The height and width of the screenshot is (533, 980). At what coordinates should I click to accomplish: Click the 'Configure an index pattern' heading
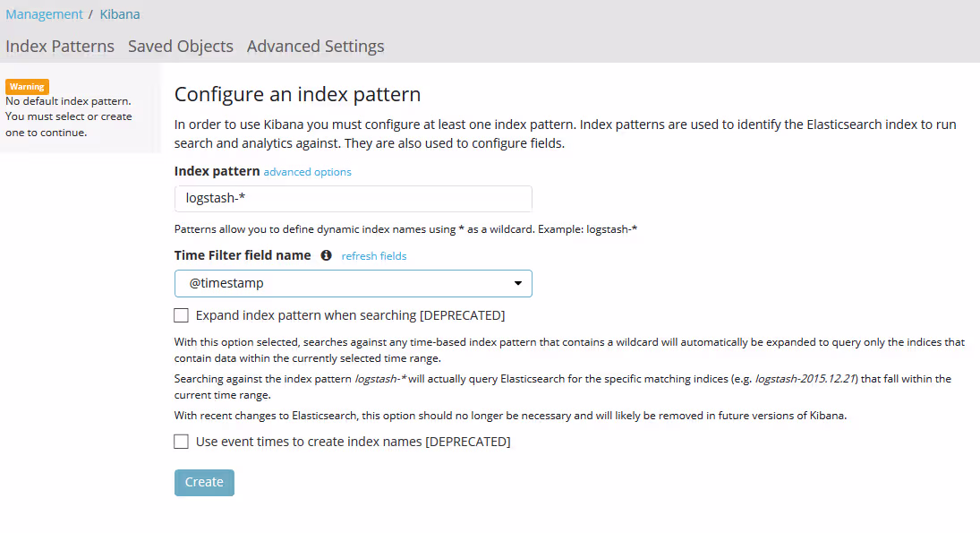pos(297,94)
